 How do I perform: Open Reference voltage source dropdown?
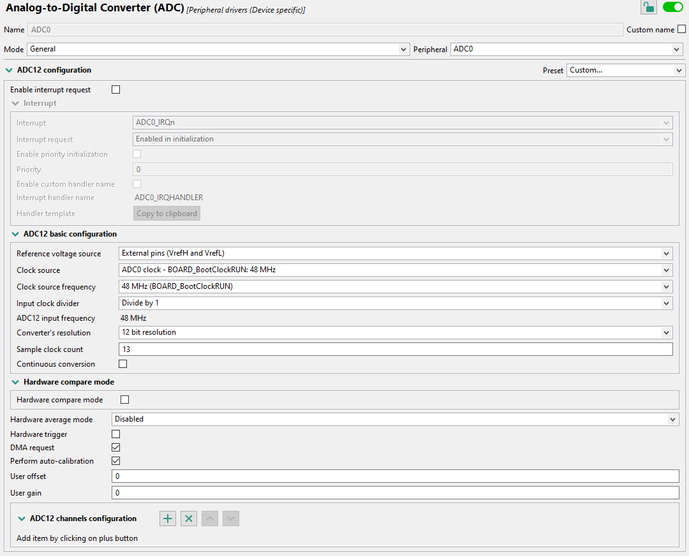click(395, 254)
